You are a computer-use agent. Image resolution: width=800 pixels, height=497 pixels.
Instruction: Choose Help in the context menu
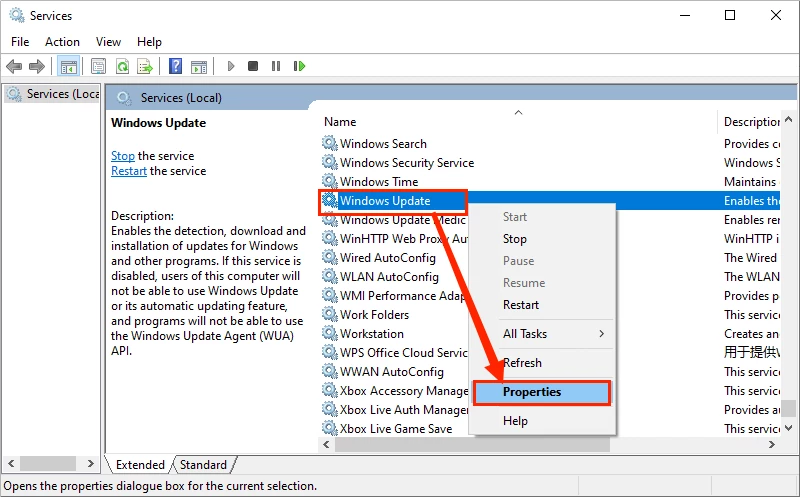(x=542, y=421)
